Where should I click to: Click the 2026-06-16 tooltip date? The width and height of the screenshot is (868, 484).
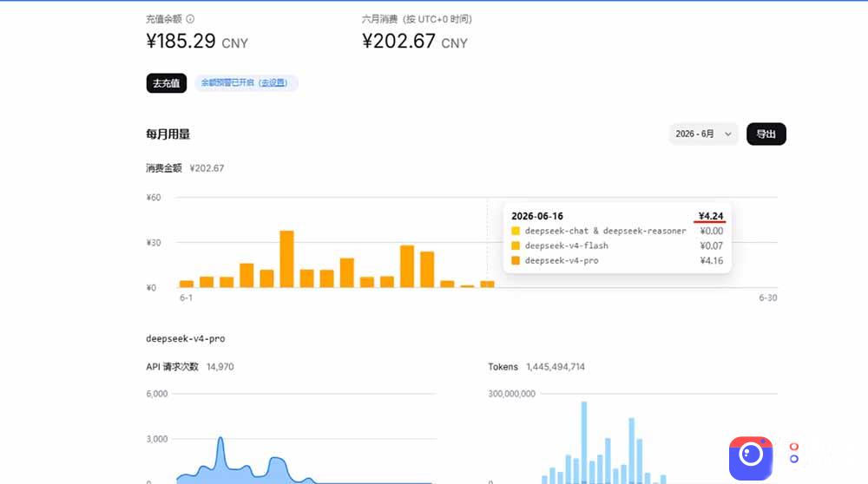point(537,216)
